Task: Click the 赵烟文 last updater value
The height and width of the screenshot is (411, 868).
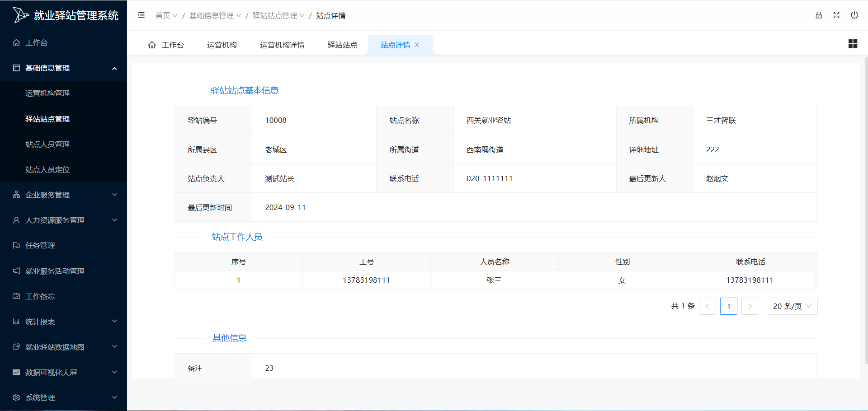Action: pyautogui.click(x=717, y=178)
